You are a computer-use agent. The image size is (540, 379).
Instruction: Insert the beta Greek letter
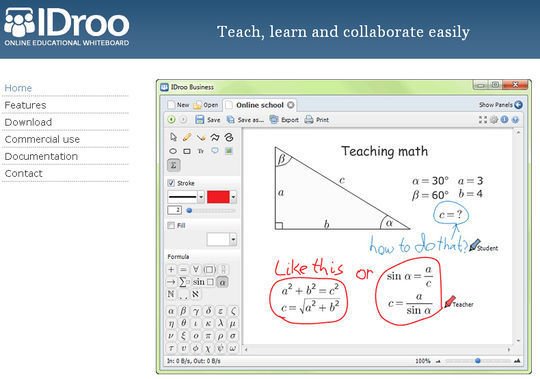(183, 310)
